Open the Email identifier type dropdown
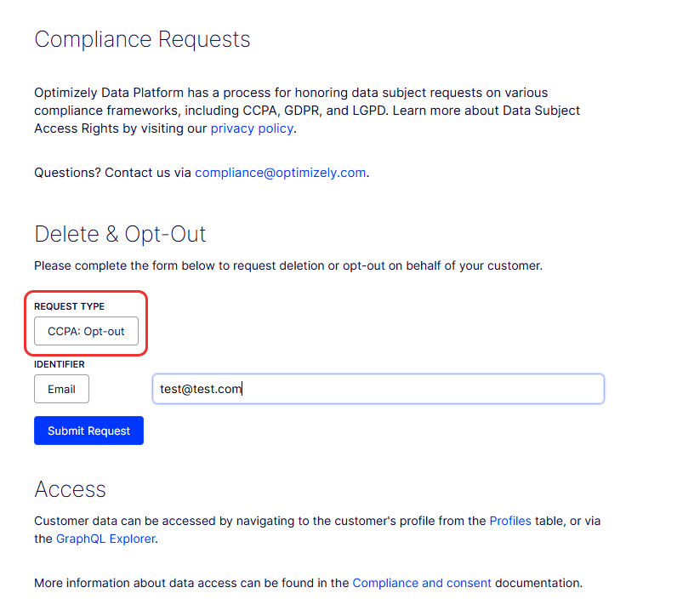The width and height of the screenshot is (677, 616). 62,389
